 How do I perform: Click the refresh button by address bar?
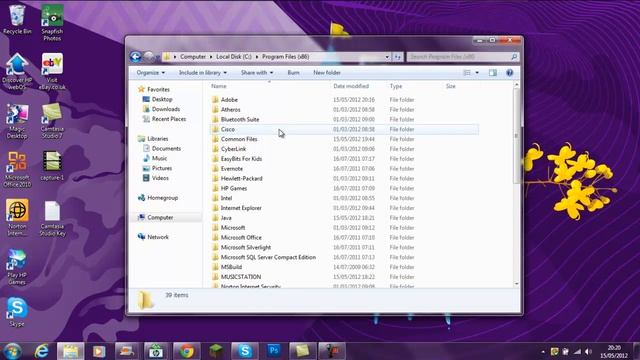click(398, 57)
